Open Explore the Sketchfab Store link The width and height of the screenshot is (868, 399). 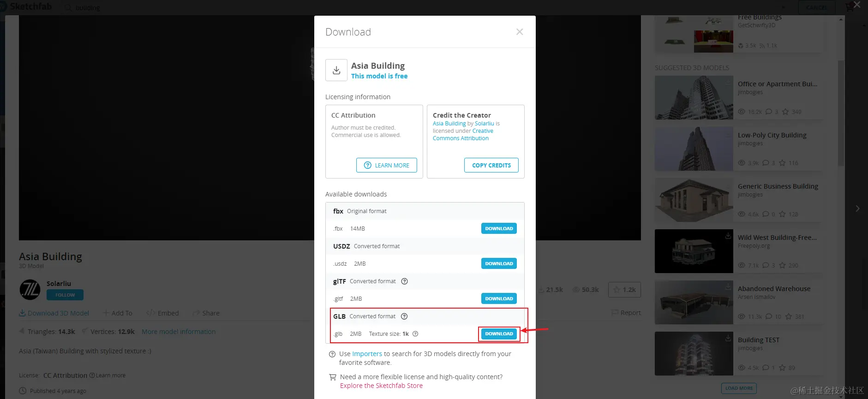(x=381, y=386)
